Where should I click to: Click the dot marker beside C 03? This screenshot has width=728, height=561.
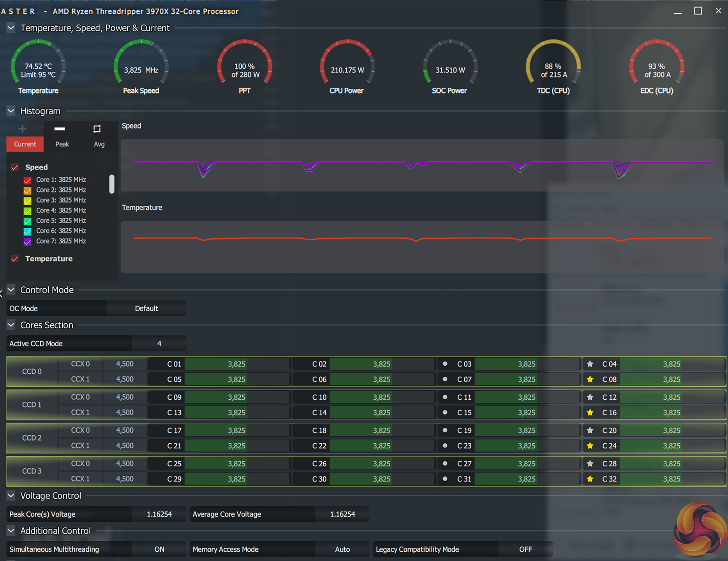click(x=445, y=364)
